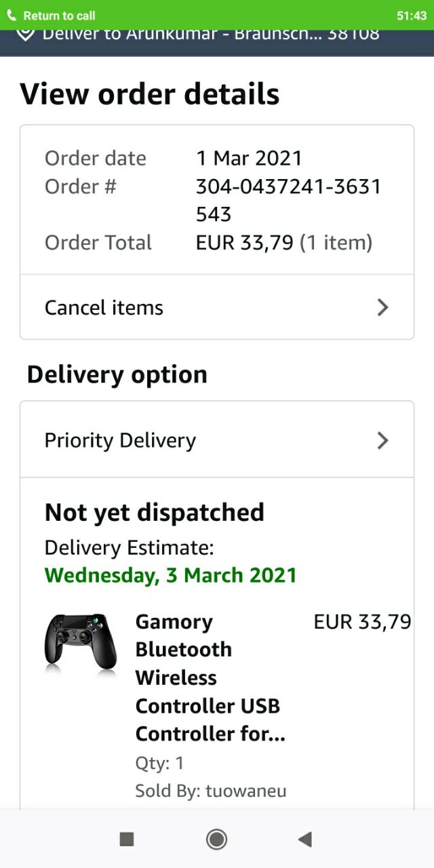Tap the call timer 51:43
The width and height of the screenshot is (434, 868).
click(412, 16)
